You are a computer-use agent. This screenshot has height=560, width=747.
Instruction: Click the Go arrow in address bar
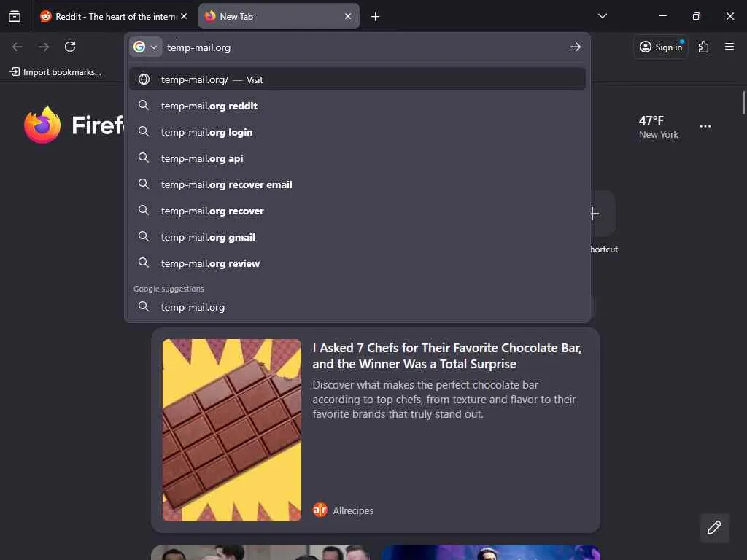[576, 47]
